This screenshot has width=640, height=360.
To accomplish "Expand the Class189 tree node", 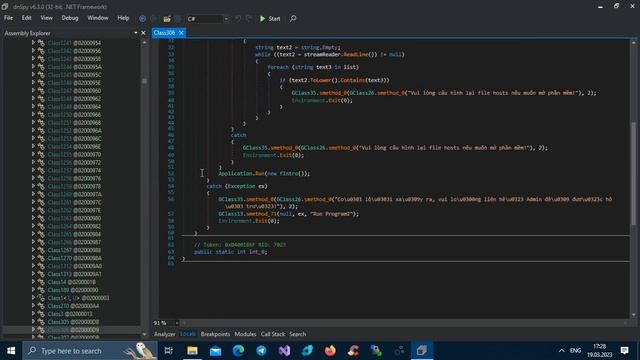I will (33, 290).
